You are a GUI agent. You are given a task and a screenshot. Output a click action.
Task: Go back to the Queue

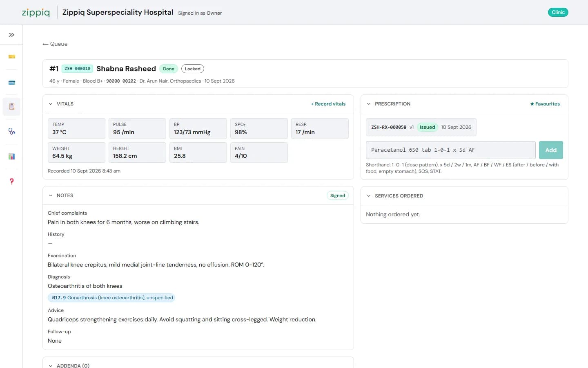(55, 44)
